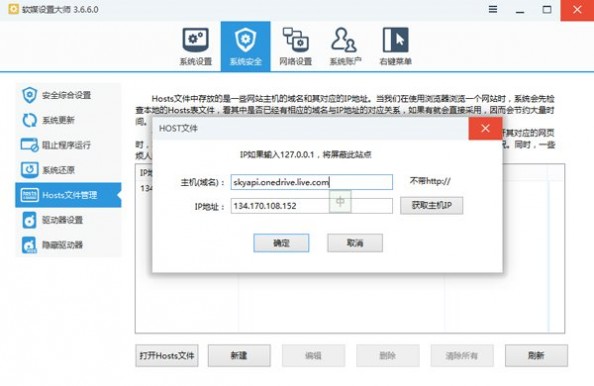Open the hamburger menu in the title bar
The image size is (594, 386).
coord(493,9)
